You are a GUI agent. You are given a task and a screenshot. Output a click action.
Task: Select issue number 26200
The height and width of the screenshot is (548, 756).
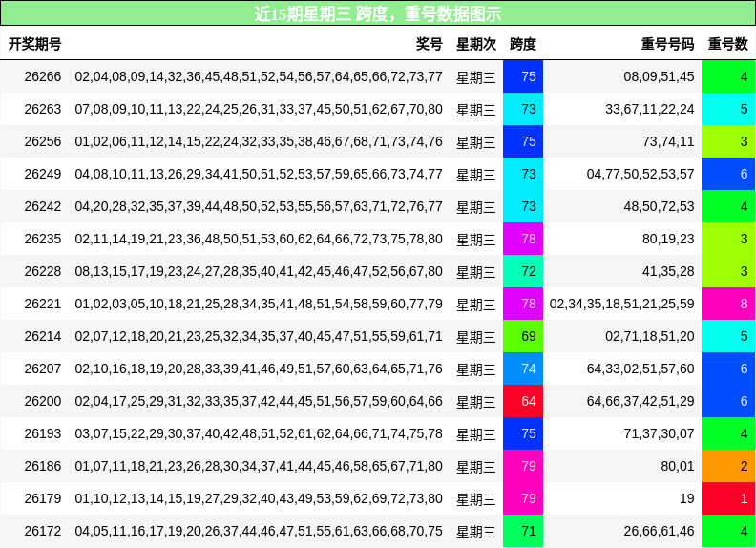point(43,401)
